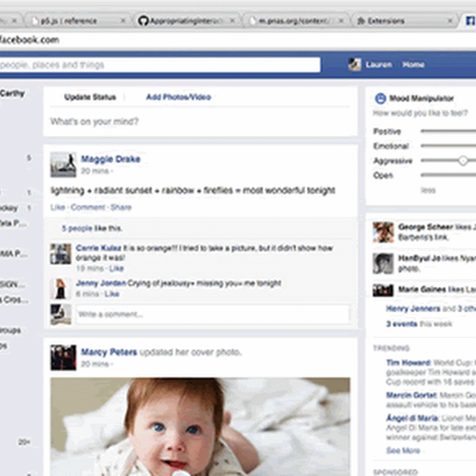Image resolution: width=476 pixels, height=476 pixels.
Task: Select Add Photos/Video composer tab
Action: coord(178,97)
